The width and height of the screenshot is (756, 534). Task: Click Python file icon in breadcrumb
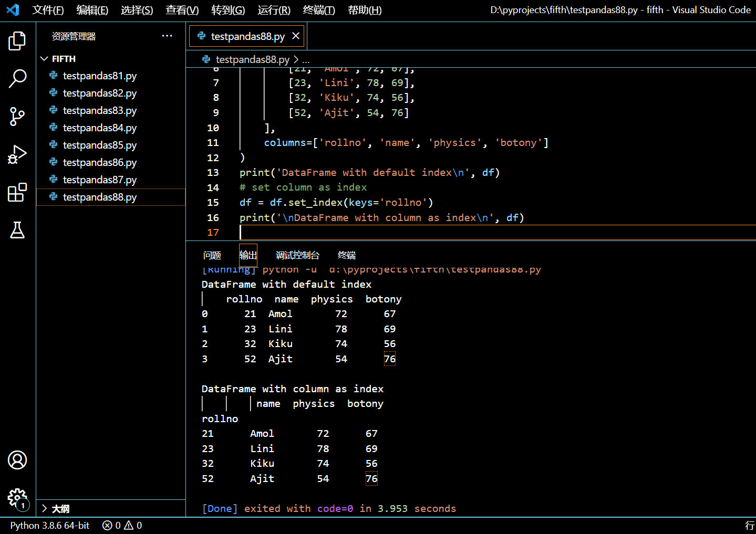click(206, 59)
